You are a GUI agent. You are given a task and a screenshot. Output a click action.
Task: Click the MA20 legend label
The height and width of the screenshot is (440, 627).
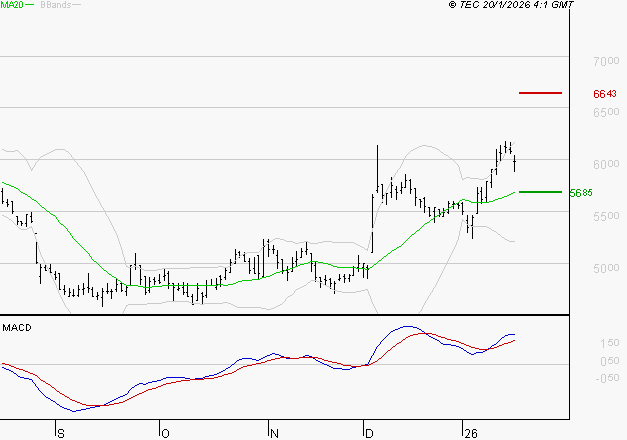11,4
